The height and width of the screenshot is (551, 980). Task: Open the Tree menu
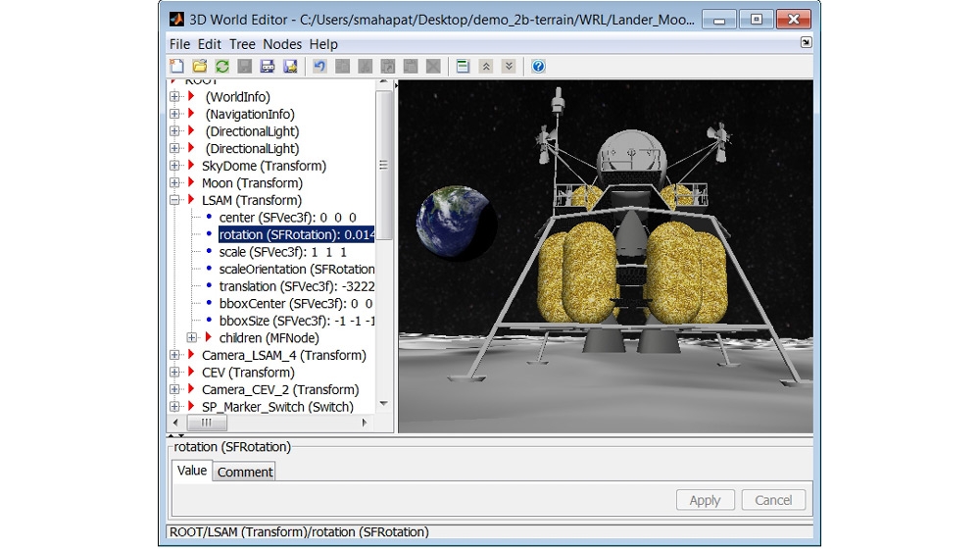[x=242, y=44]
